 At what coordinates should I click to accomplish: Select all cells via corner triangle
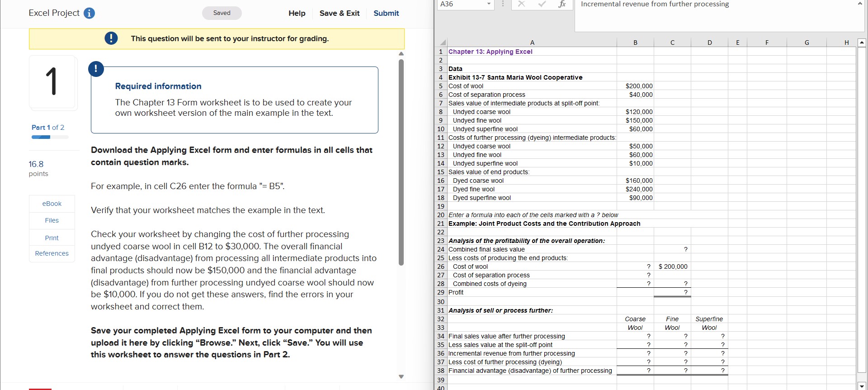click(443, 43)
